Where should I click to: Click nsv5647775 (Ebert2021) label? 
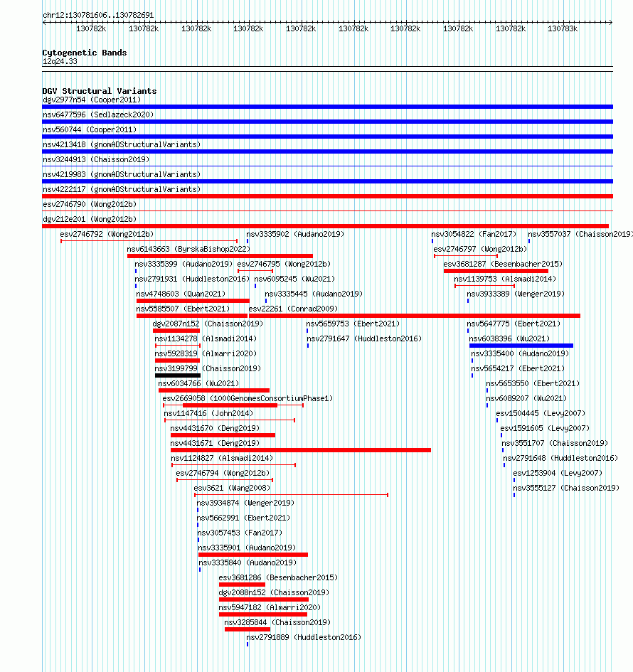[x=514, y=324]
